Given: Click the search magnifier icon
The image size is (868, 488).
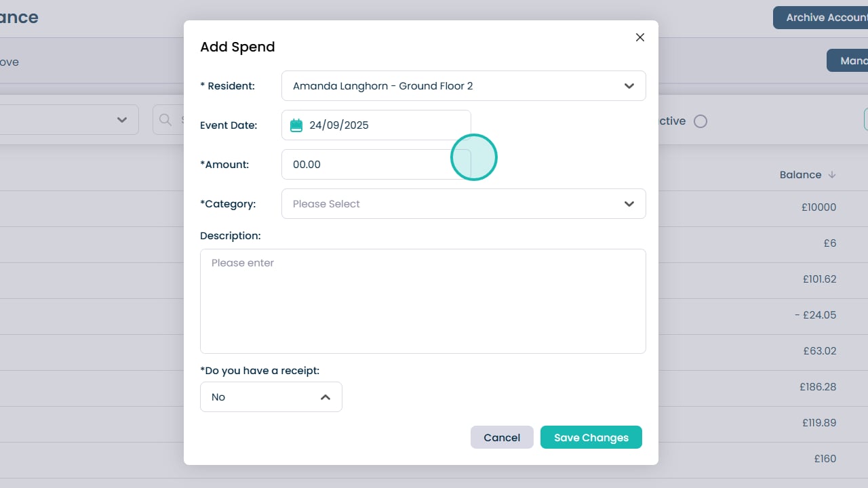Looking at the screenshot, I should [x=165, y=120].
